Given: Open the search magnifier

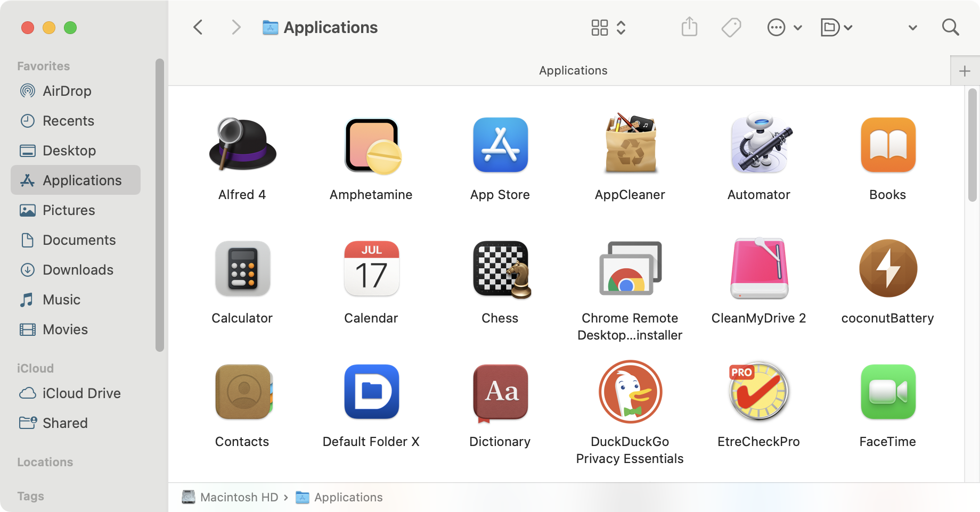Looking at the screenshot, I should pyautogui.click(x=950, y=27).
